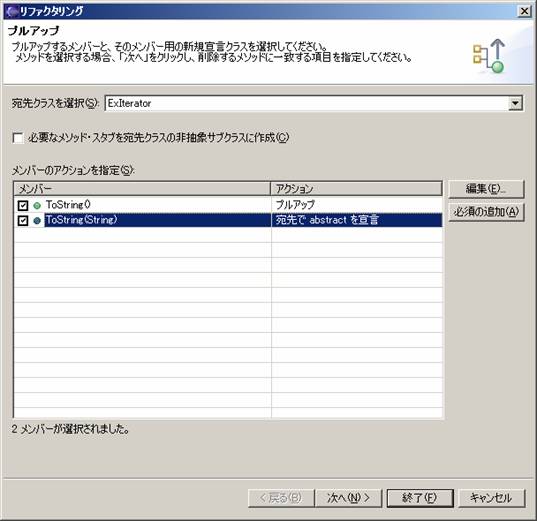Click the pull up refactoring wizard graphic
The width and height of the screenshot is (537, 521).
coord(489,56)
